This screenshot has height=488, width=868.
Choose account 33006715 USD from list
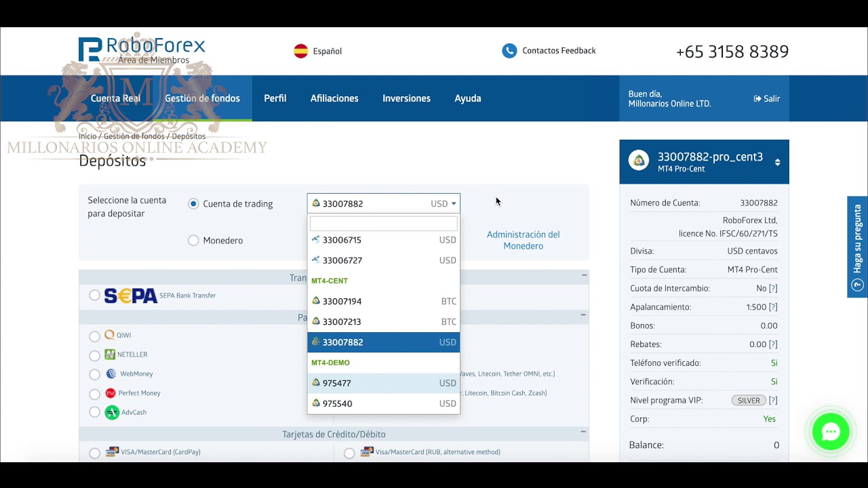point(383,240)
